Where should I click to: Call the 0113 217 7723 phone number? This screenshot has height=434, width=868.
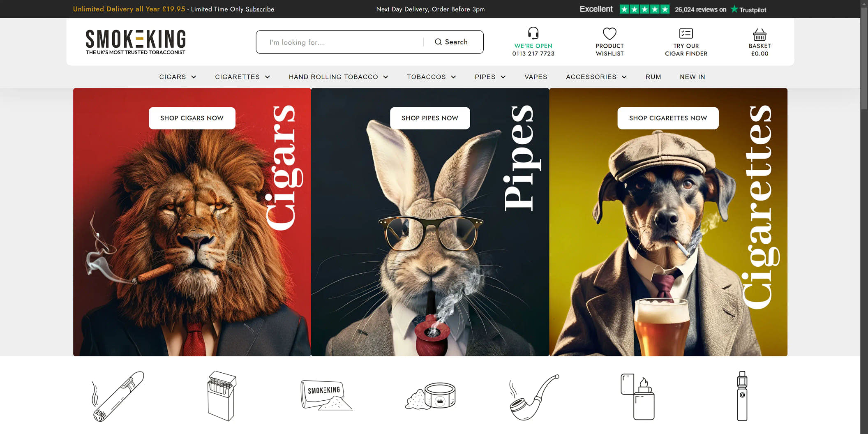533,53
